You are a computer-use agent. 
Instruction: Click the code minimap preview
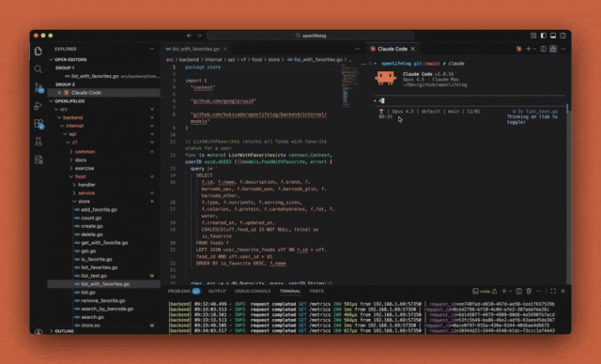(350, 85)
